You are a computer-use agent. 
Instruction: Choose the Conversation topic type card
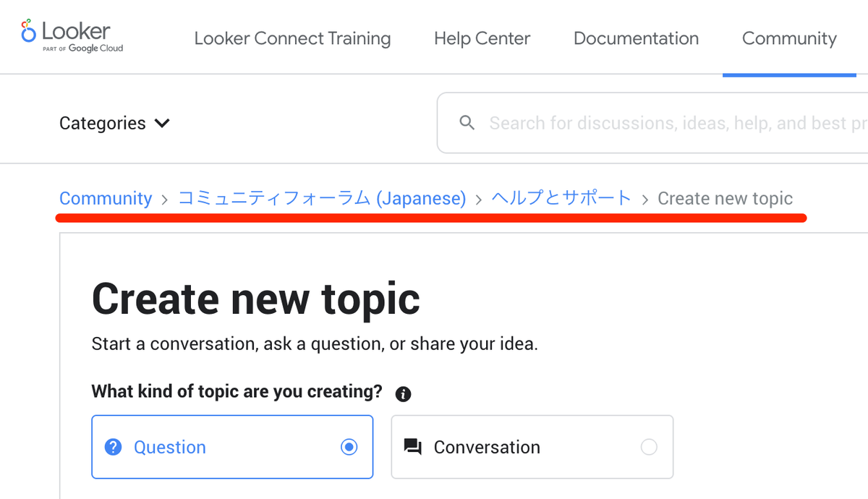tap(532, 447)
